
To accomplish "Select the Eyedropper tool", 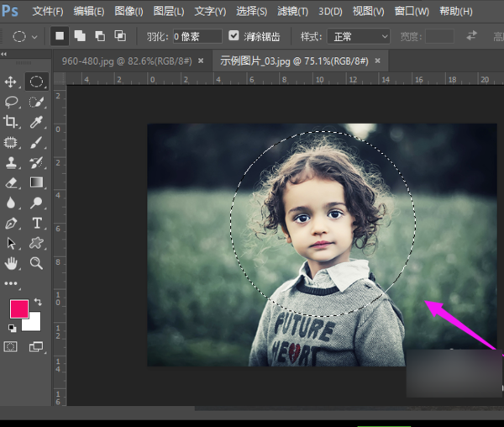I will (x=37, y=123).
